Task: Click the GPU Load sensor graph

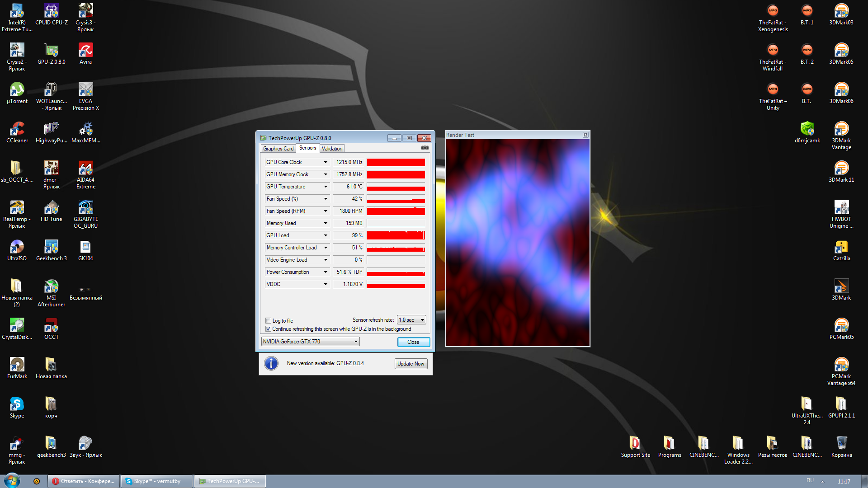Action: pyautogui.click(x=396, y=235)
